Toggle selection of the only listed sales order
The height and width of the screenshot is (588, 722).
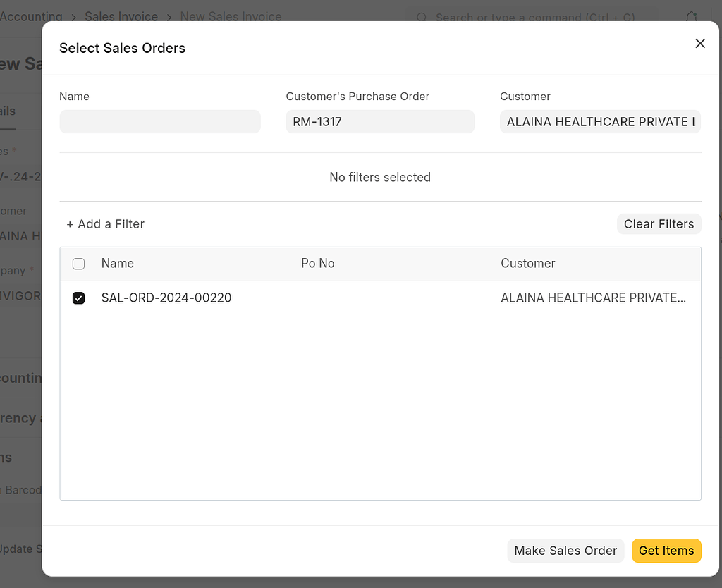tap(78, 298)
